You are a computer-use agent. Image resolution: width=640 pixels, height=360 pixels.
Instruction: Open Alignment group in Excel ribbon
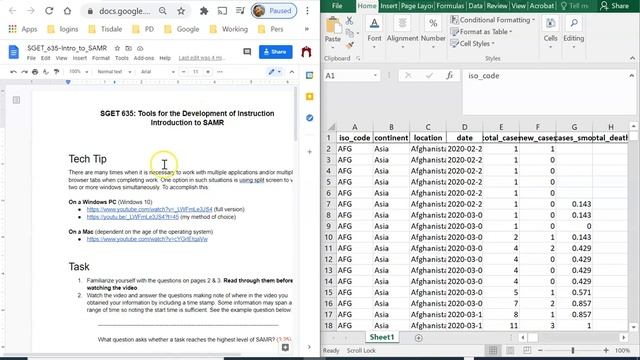(402, 33)
